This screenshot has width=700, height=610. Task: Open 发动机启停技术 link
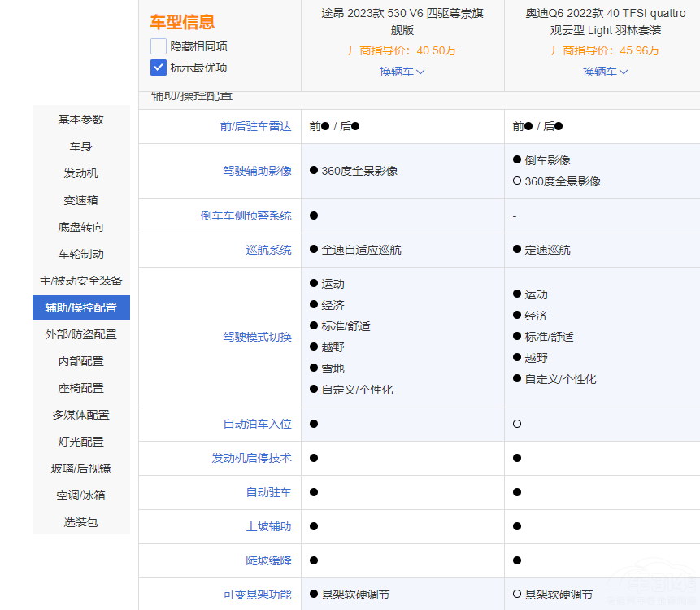pos(251,458)
